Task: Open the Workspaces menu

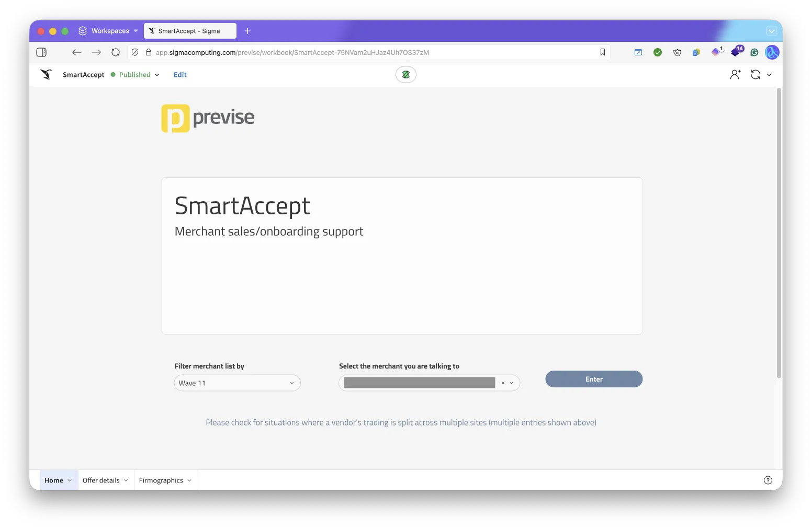Action: (x=108, y=31)
